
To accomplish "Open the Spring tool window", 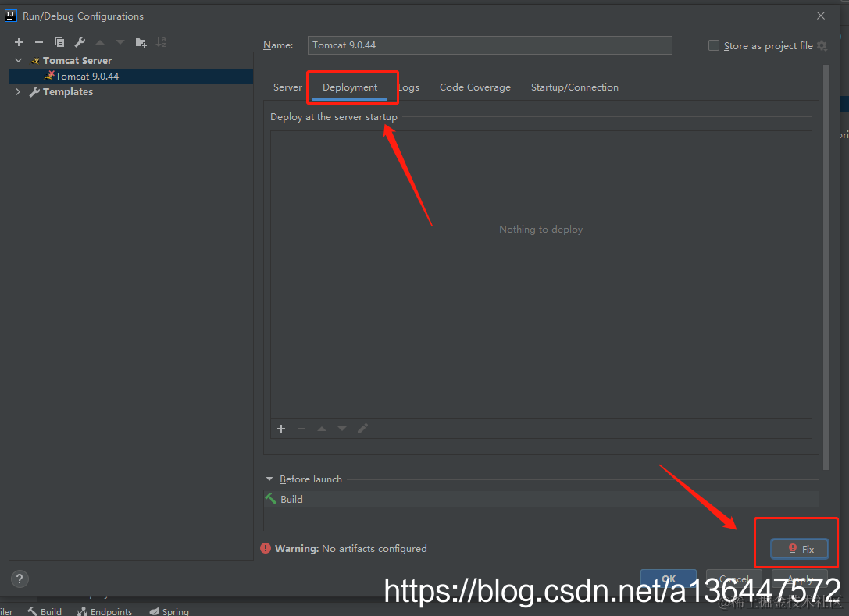I will point(169,611).
